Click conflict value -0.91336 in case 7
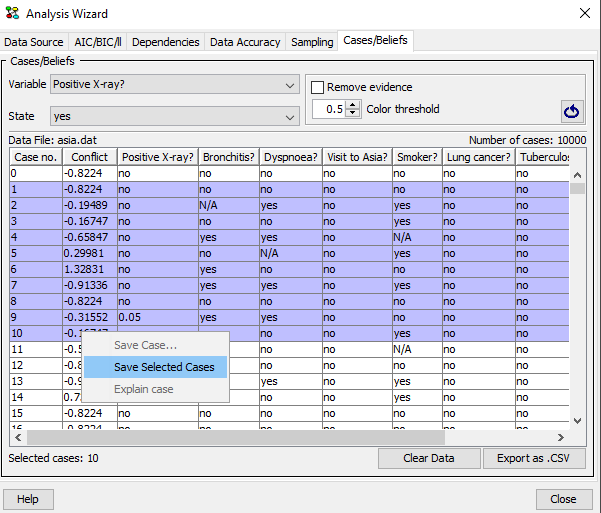601x513 pixels. click(90, 285)
